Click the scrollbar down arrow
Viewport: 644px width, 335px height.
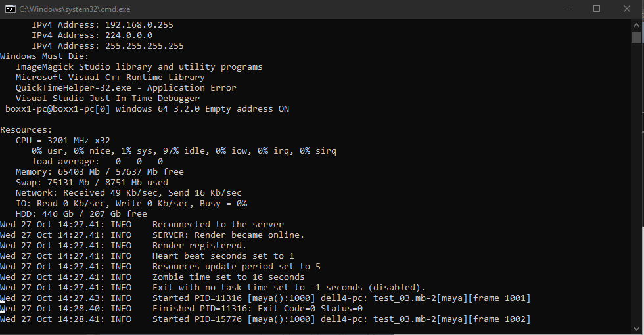click(636, 329)
